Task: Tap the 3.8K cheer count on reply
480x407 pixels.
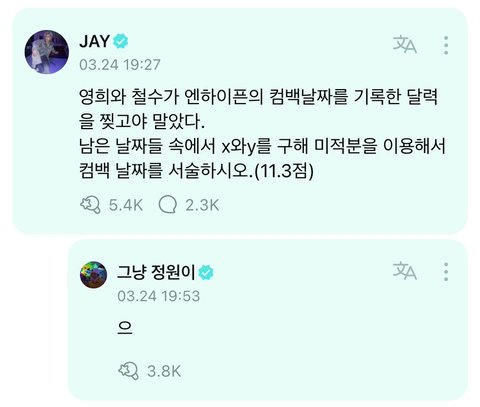Action: tap(164, 371)
